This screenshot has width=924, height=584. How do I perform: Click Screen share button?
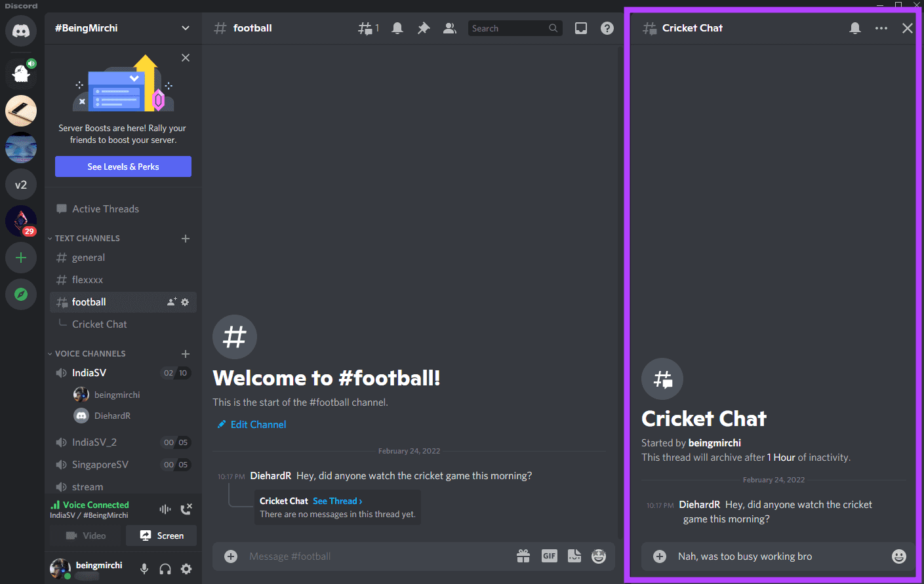(161, 535)
